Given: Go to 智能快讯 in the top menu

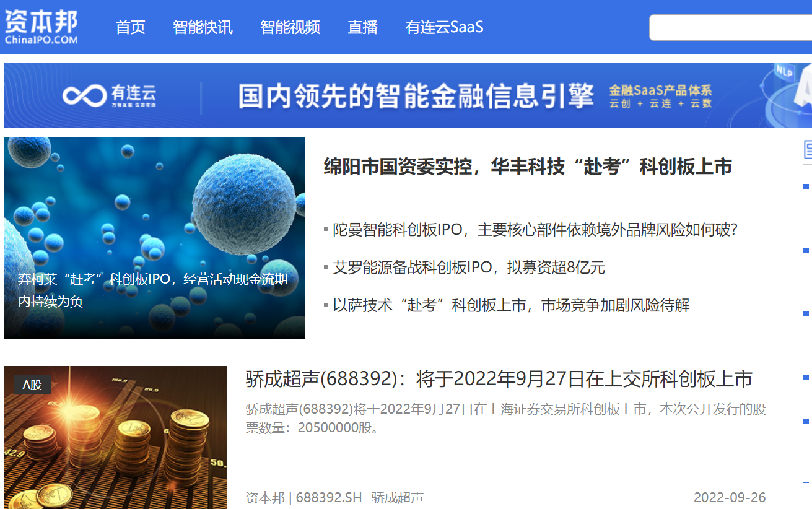Looking at the screenshot, I should (203, 27).
